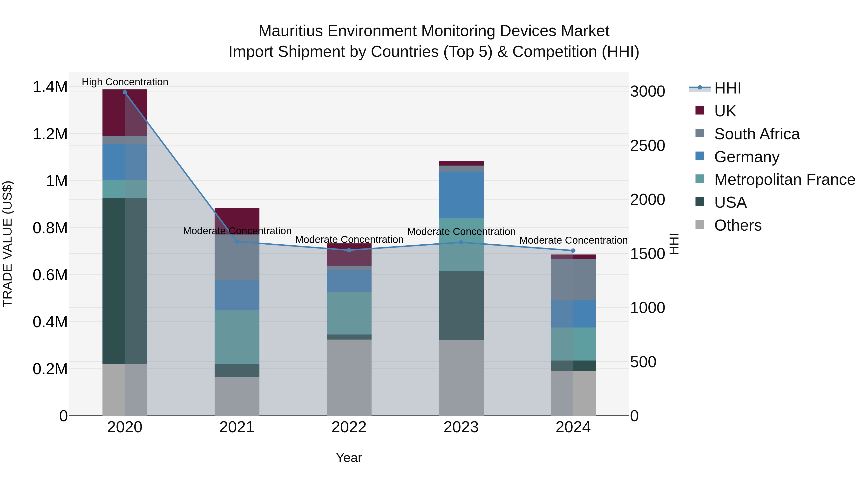Select the 2022 Others bar segment

349,378
